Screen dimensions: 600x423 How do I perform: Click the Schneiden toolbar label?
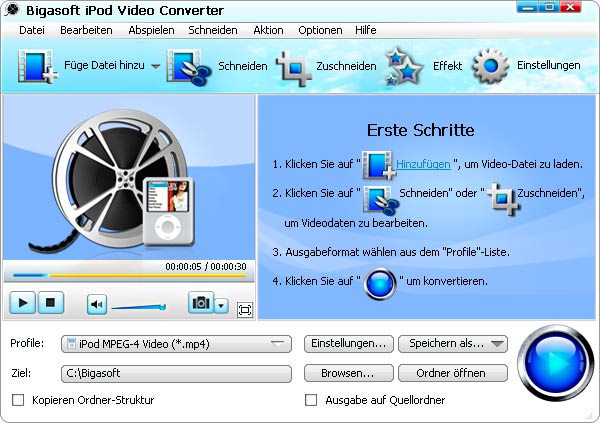pyautogui.click(x=243, y=66)
